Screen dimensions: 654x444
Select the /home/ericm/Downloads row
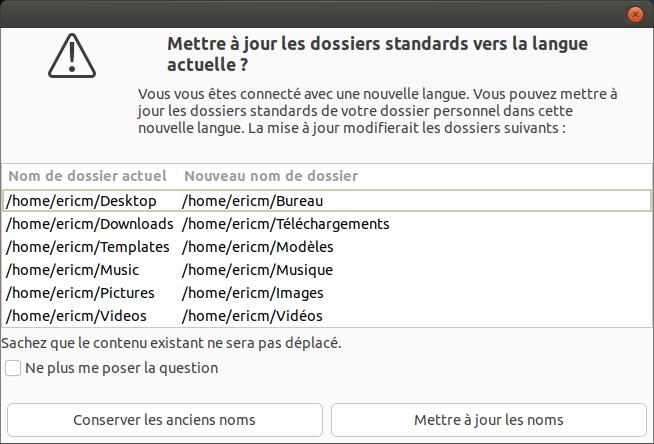click(x=90, y=224)
